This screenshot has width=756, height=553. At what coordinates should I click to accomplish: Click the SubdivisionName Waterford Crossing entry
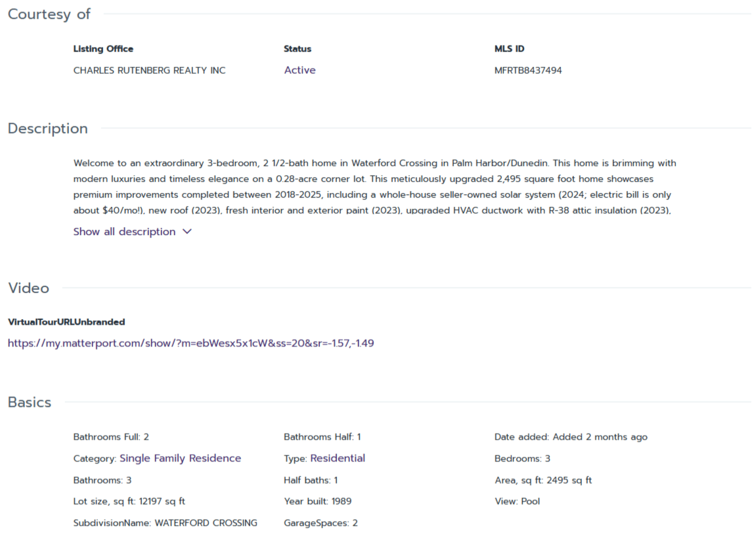coord(166,523)
